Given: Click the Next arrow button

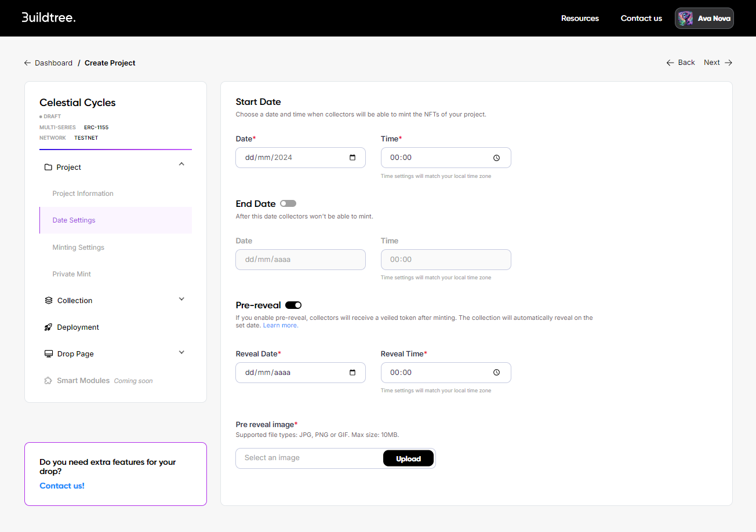Looking at the screenshot, I should coord(718,63).
